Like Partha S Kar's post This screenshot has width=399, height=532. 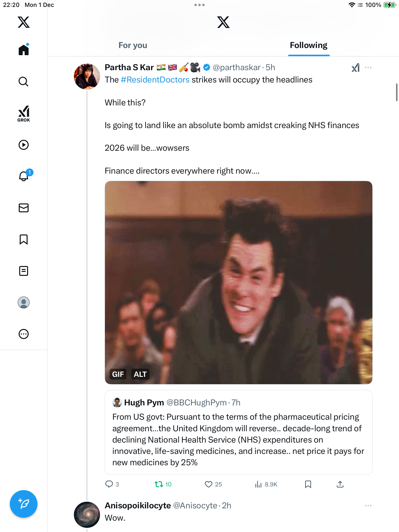209,484
